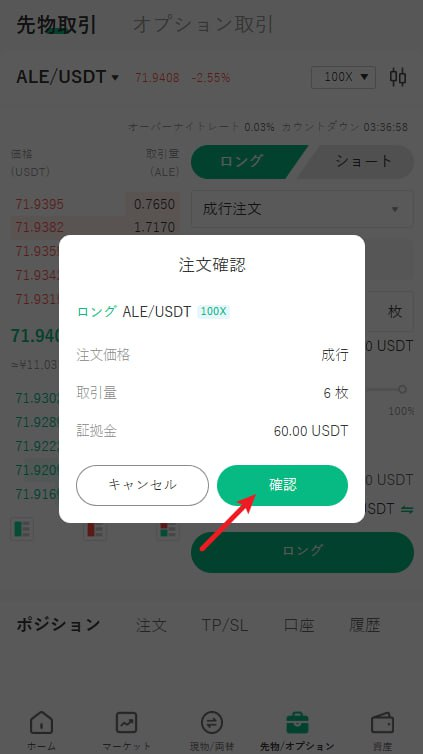Switch to the ショート side toggle
Image resolution: width=423 pixels, height=754 pixels.
pyautogui.click(x=361, y=162)
